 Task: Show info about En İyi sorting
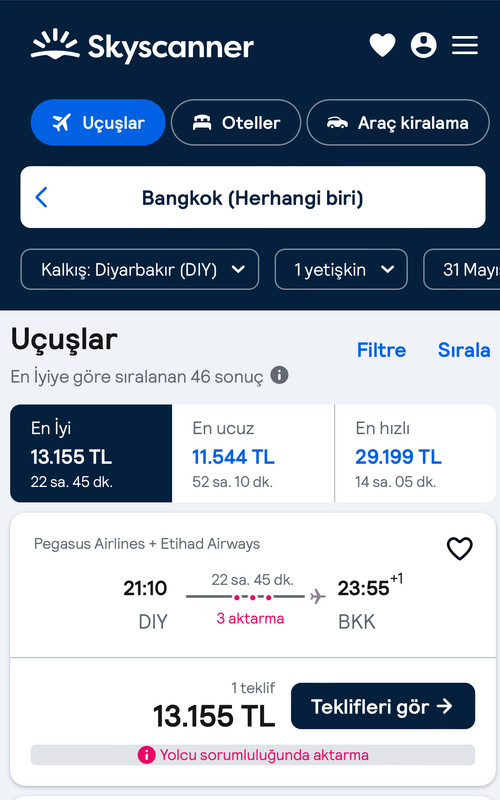(x=279, y=375)
